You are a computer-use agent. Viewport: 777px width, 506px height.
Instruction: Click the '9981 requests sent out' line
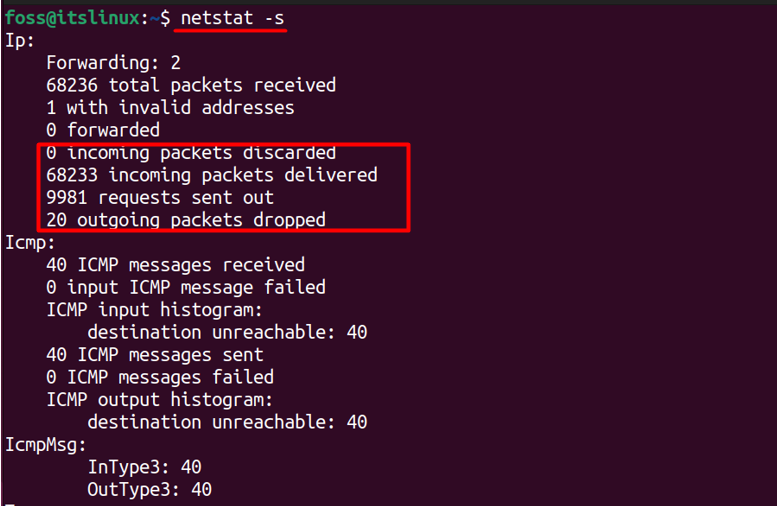tap(159, 197)
